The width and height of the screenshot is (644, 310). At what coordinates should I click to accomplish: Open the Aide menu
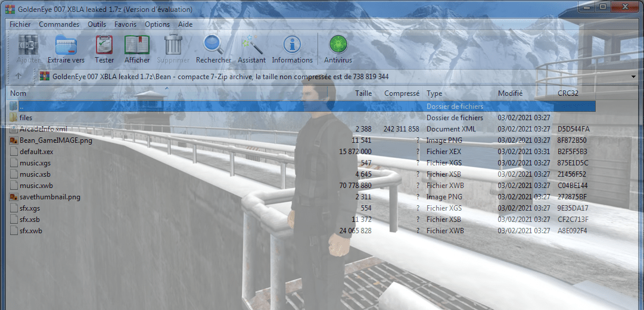pyautogui.click(x=185, y=24)
